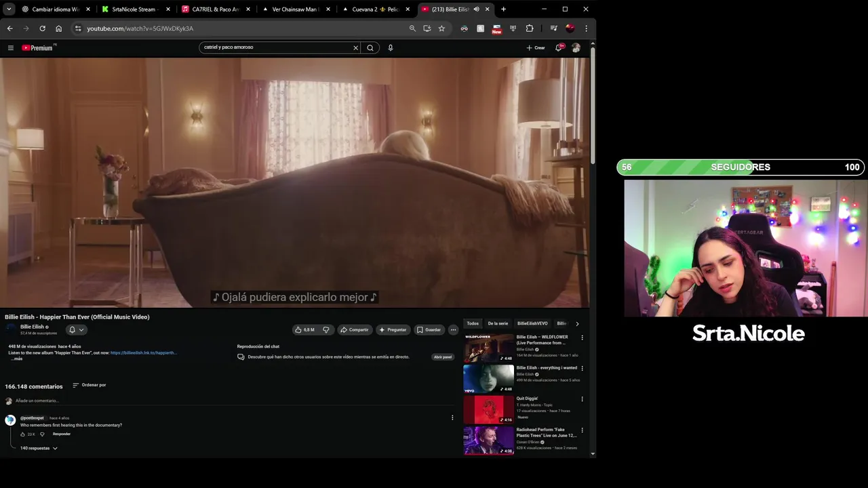Open Radiohead 'Fake Plastic Trees' thumbnail
868x488 pixels.
point(488,441)
